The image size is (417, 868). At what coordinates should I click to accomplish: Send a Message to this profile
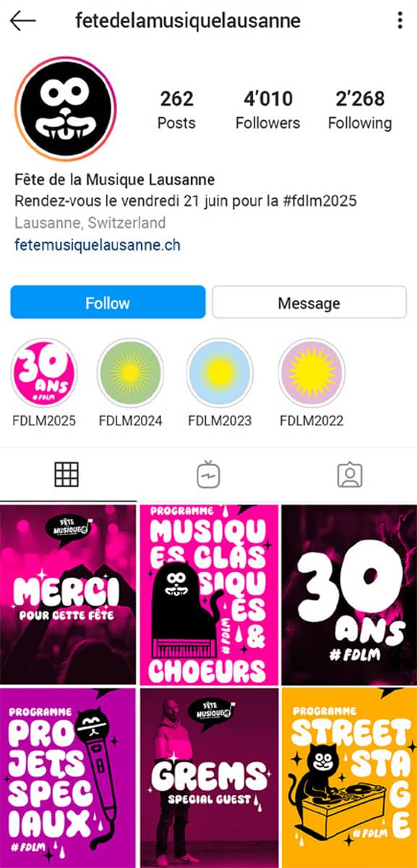309,302
